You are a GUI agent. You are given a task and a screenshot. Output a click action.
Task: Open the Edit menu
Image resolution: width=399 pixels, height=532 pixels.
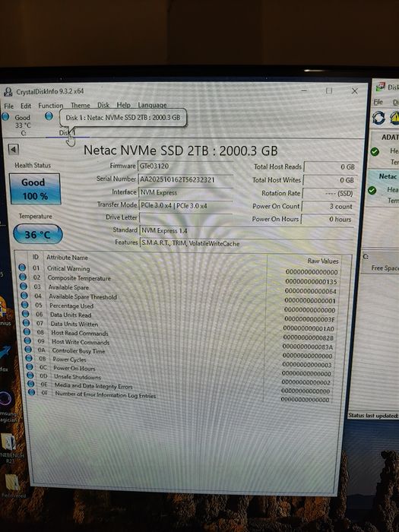click(x=26, y=106)
